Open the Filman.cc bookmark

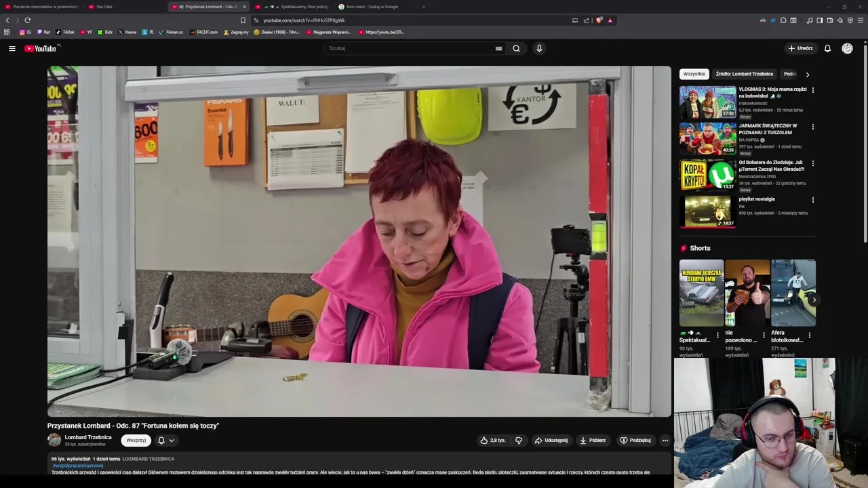[171, 32]
